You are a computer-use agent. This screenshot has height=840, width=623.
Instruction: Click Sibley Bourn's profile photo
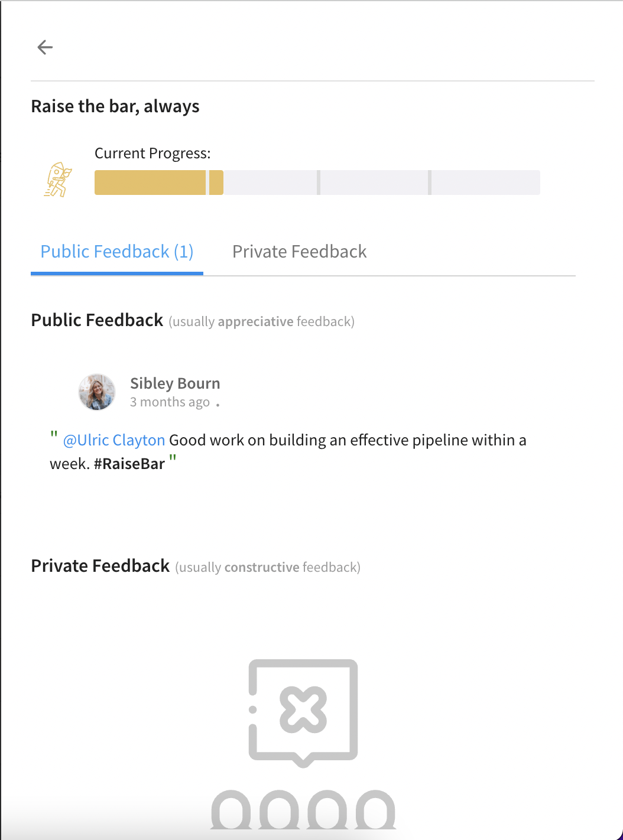pyautogui.click(x=97, y=392)
